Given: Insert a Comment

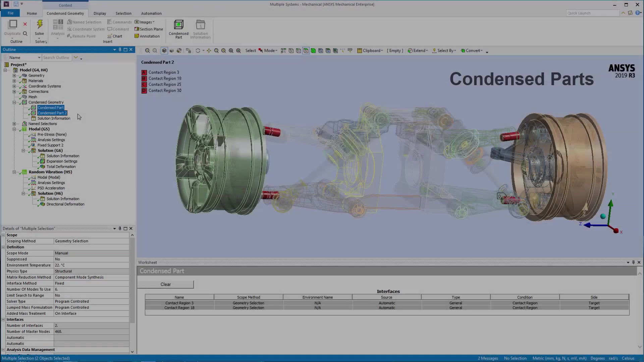Looking at the screenshot, I should [x=118, y=29].
